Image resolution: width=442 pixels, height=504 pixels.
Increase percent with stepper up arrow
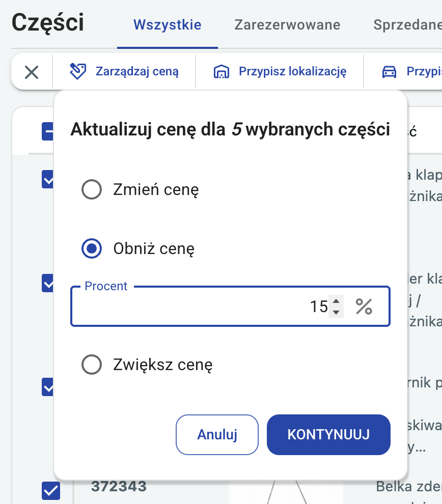coord(336,301)
